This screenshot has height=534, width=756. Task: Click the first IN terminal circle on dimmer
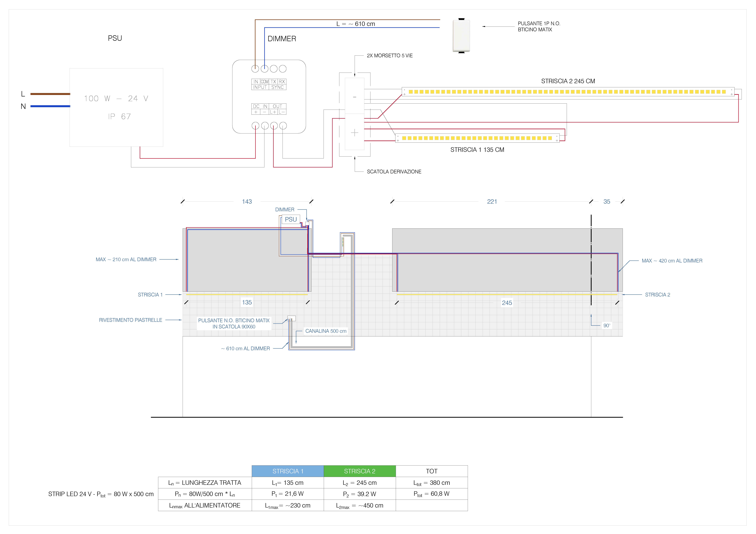[x=255, y=69]
